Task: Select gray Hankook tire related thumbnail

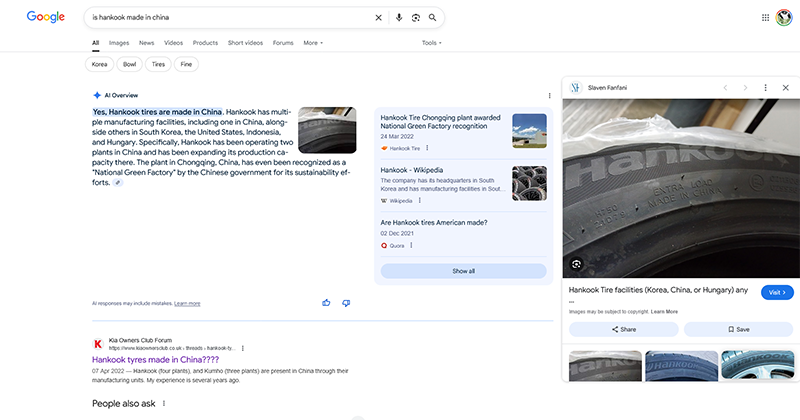Action: (x=605, y=366)
